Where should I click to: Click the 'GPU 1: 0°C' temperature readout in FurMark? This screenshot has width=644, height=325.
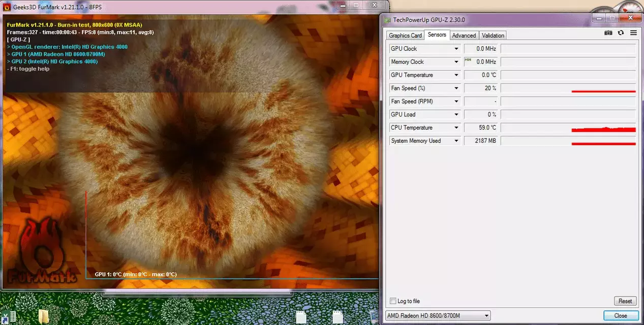pos(136,274)
